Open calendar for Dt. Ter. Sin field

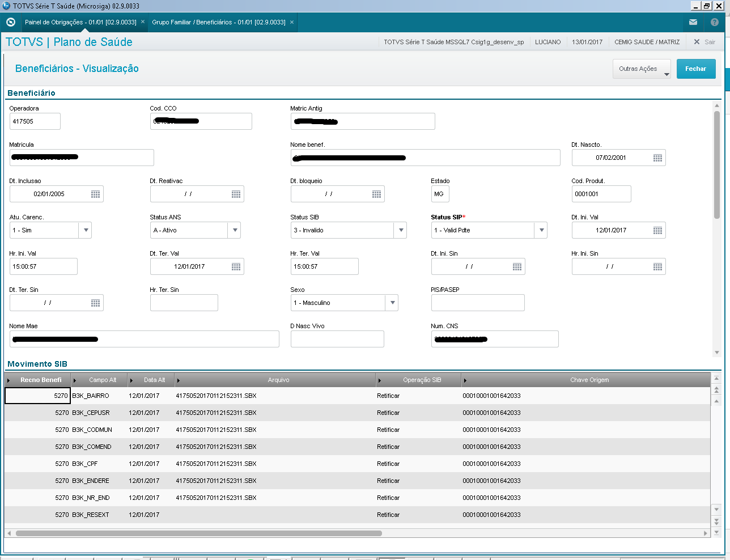[x=95, y=303]
